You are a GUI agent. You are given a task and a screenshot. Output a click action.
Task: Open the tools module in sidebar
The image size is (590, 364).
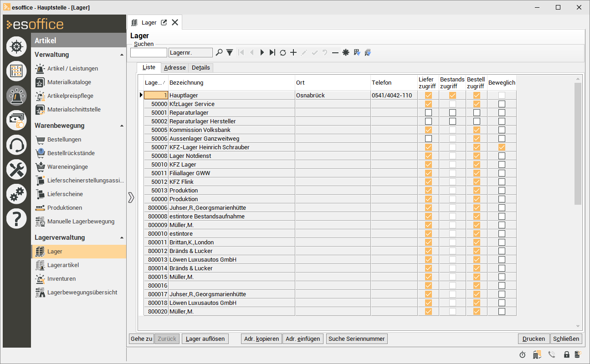[x=16, y=170]
